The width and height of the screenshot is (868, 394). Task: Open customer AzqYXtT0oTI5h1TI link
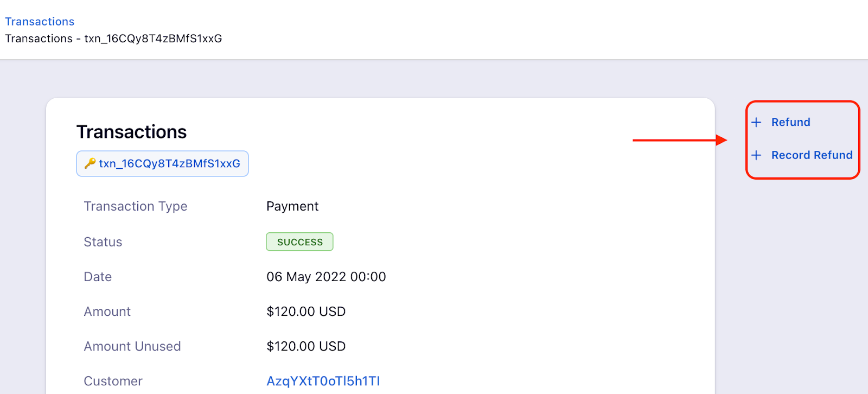coord(323,381)
